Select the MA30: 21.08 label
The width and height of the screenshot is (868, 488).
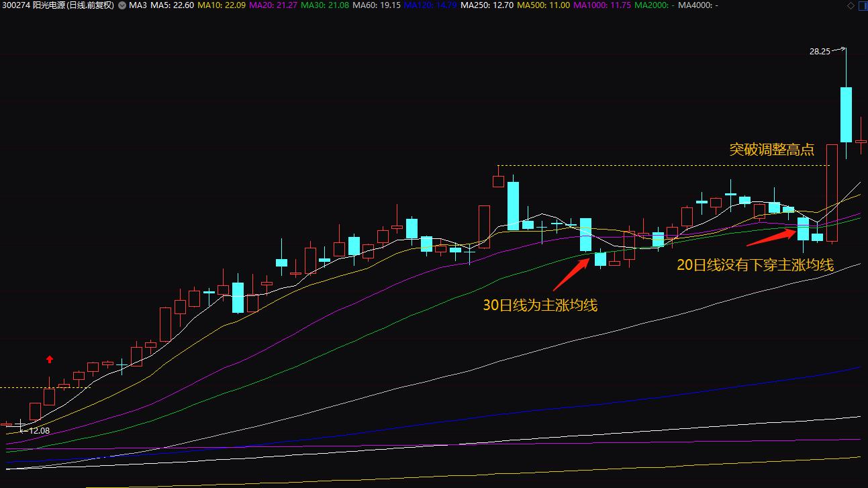[324, 5]
